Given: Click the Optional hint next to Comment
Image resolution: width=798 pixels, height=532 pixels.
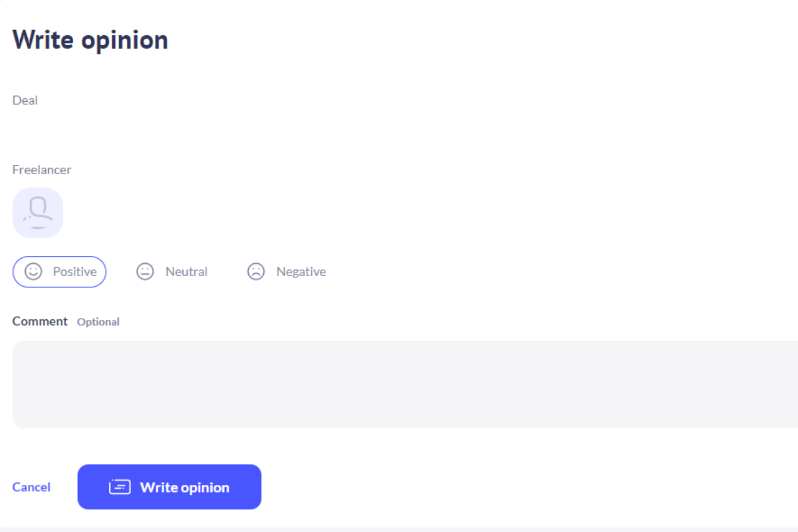Looking at the screenshot, I should click(98, 322).
